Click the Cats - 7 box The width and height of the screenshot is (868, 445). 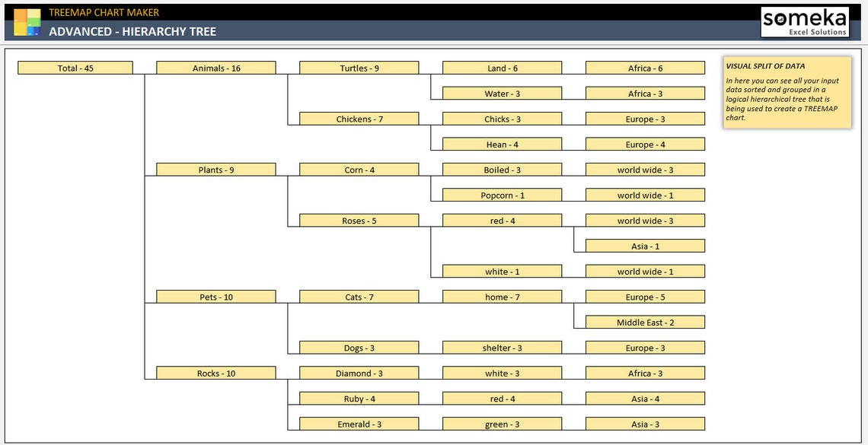click(359, 296)
